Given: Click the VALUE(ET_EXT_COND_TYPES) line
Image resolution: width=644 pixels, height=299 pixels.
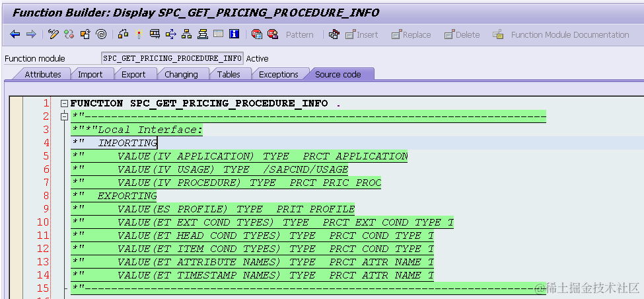Looking at the screenshot, I should point(262,222).
